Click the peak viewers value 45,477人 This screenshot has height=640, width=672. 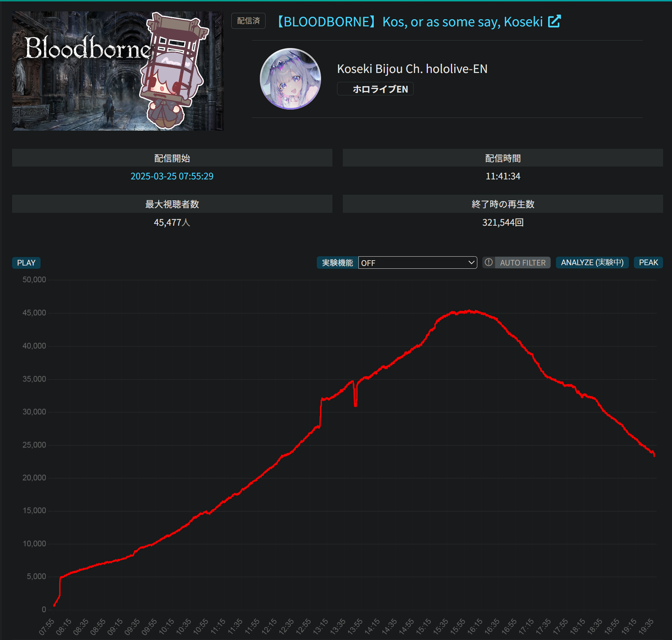coord(172,222)
